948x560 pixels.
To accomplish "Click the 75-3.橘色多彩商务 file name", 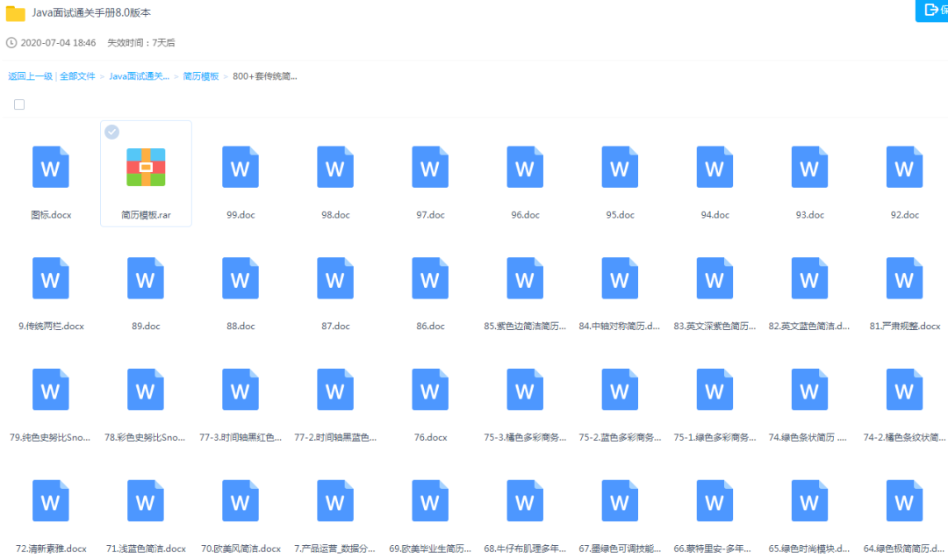I will tap(526, 437).
